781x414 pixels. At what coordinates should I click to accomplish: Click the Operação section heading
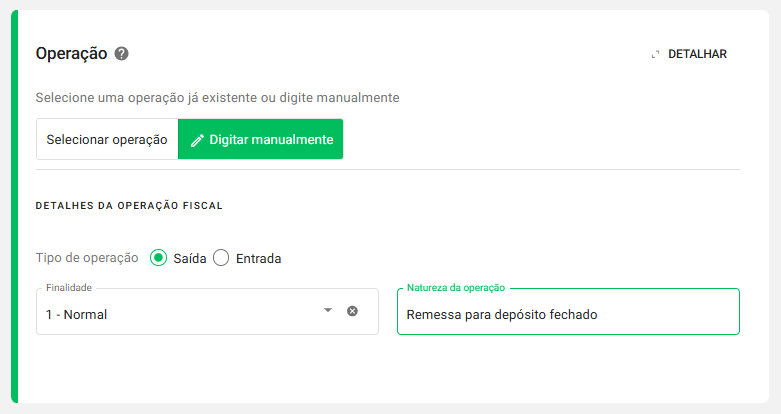click(71, 54)
